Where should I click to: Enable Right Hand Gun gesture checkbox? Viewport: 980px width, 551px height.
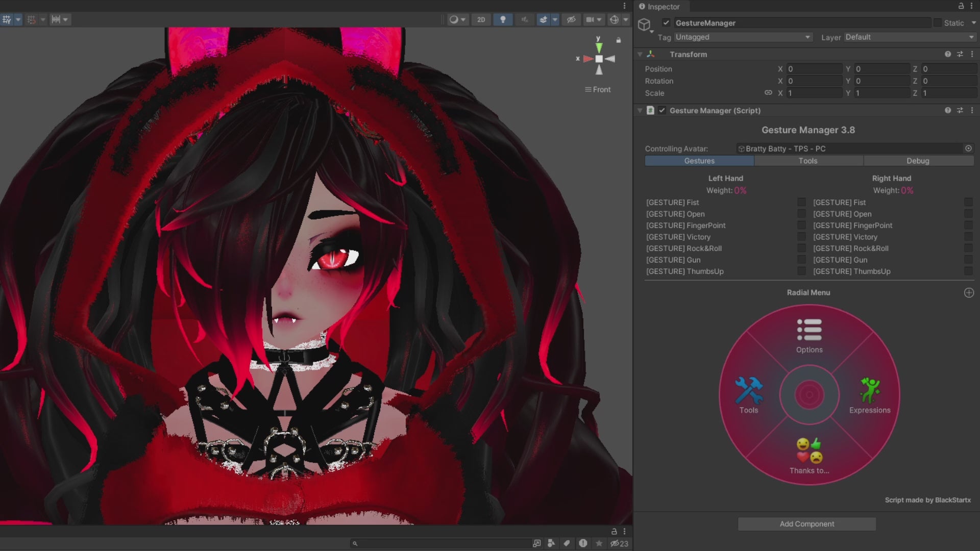pos(968,260)
